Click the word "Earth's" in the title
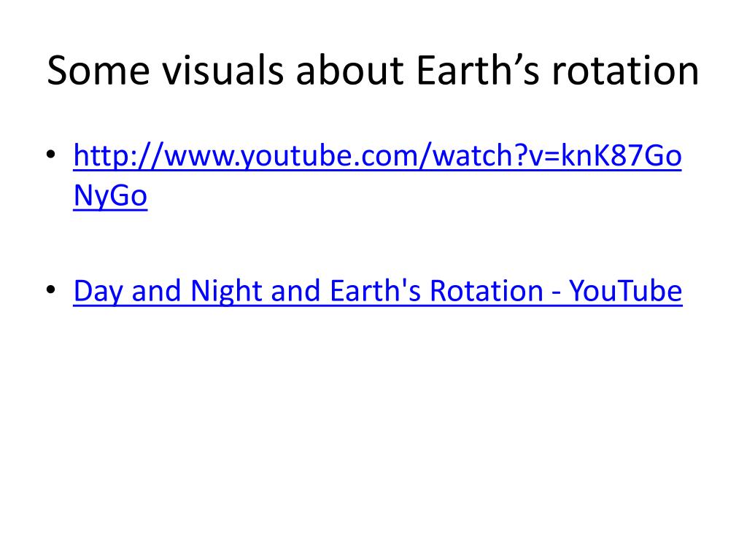The image size is (747, 560). [x=478, y=71]
